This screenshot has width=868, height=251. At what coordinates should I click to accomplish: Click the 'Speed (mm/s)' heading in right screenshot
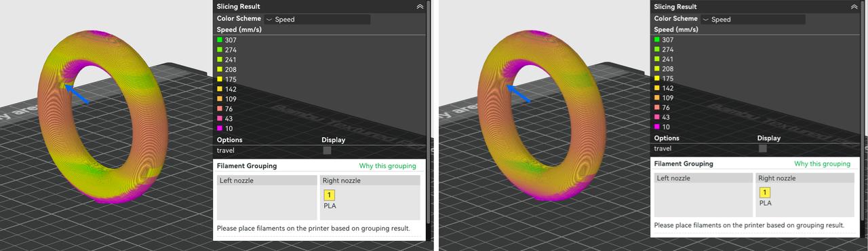coord(676,30)
